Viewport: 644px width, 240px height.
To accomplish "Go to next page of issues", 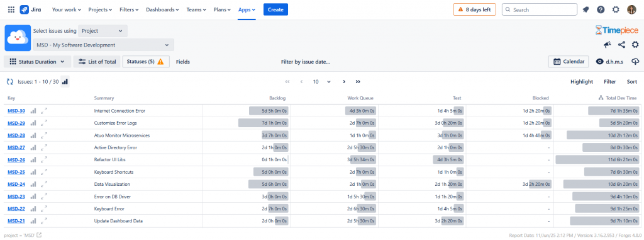I will (344, 81).
